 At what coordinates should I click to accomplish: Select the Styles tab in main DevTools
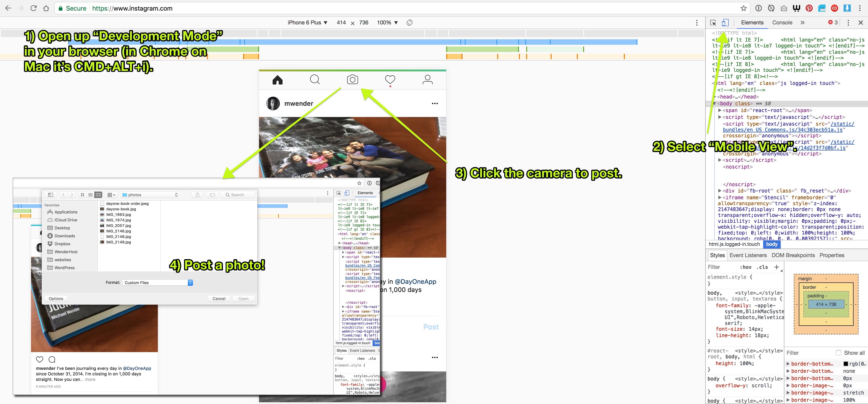pyautogui.click(x=717, y=255)
